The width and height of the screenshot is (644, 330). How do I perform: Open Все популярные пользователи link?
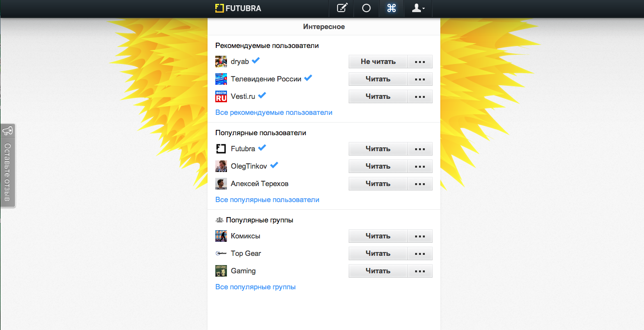[267, 200]
